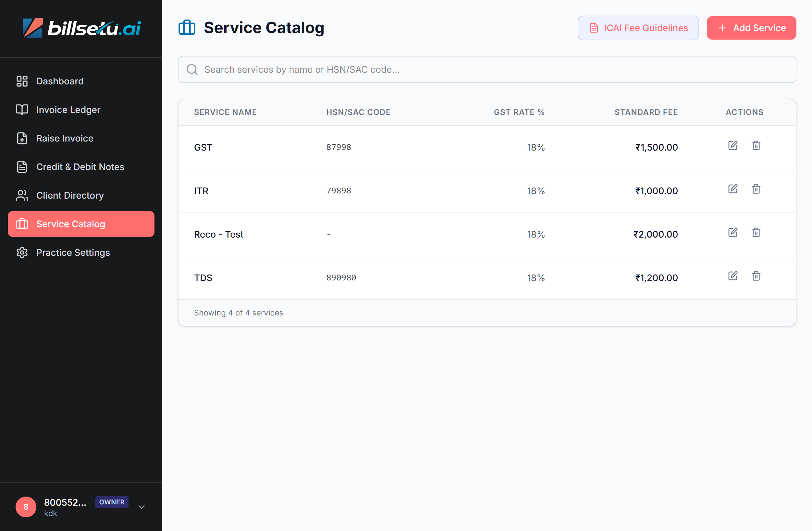812x531 pixels.
Task: Edit the Reco - Test service entry
Action: (732, 232)
